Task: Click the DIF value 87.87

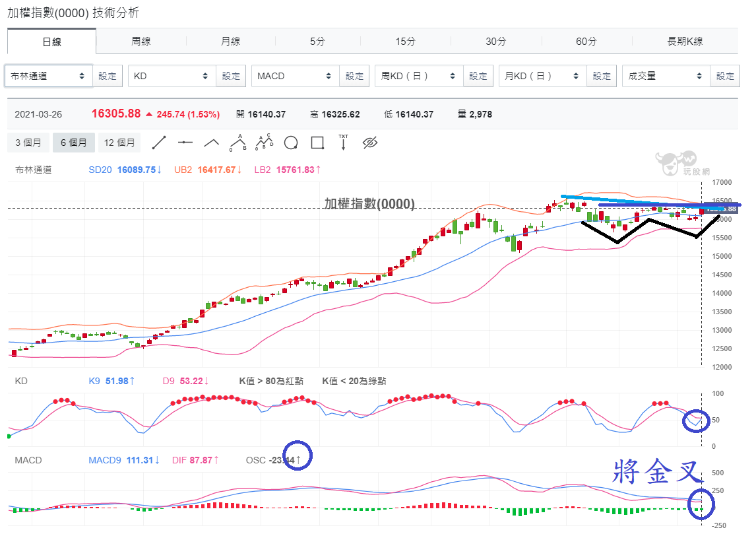Action: coord(201,460)
